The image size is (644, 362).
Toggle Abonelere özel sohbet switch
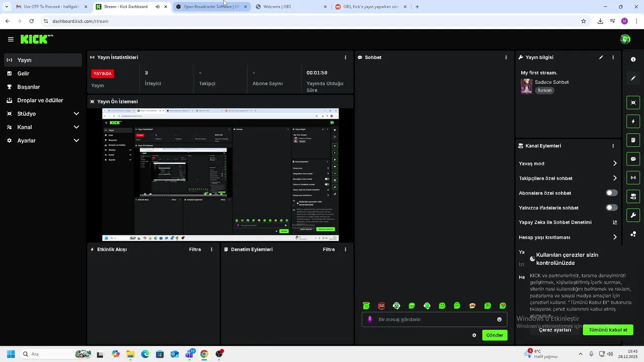(612, 193)
